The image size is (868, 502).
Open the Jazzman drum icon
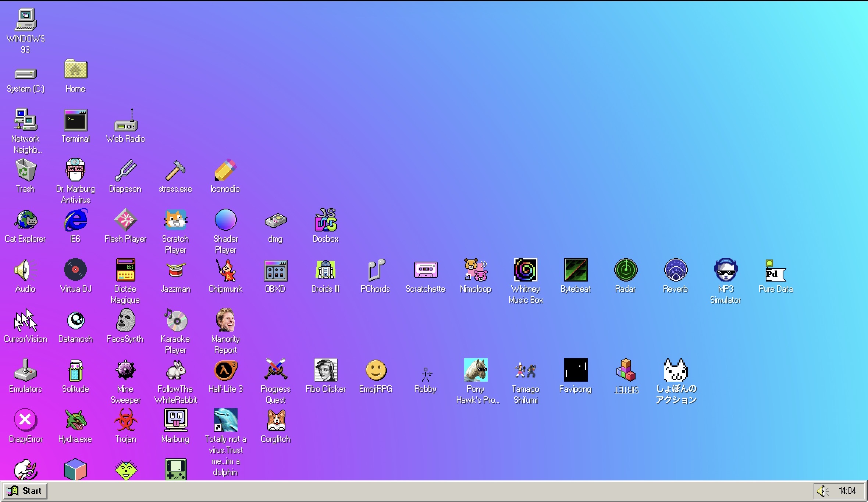pos(175,271)
